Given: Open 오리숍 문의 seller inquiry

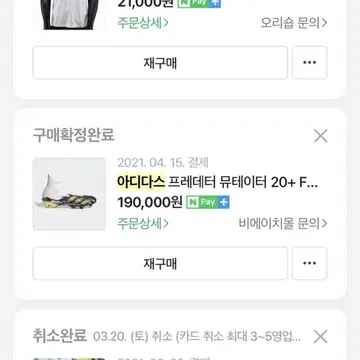Looking at the screenshot, I should point(294,23).
